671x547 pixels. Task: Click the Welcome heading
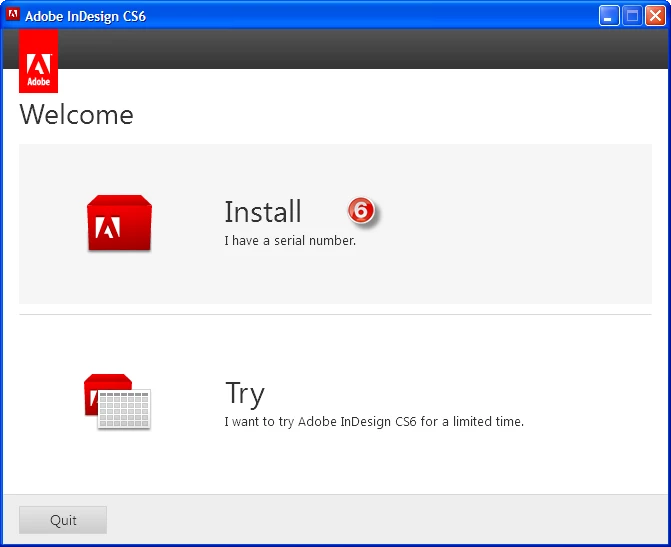pos(77,115)
